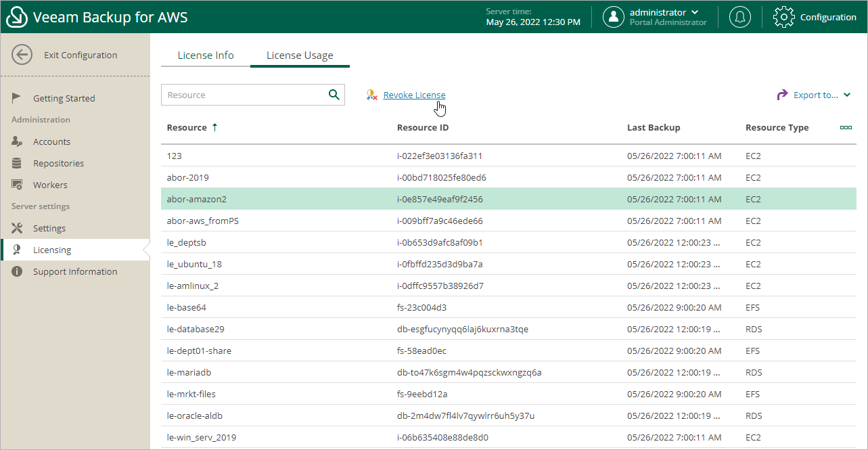Click the administrator user avatar icon
This screenshot has height=450, width=868.
pyautogui.click(x=614, y=17)
